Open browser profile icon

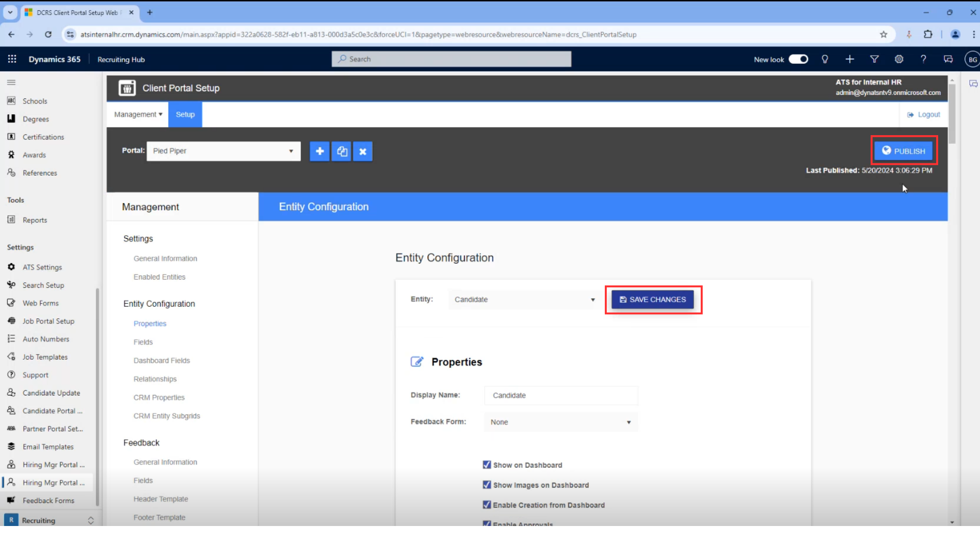tap(955, 34)
